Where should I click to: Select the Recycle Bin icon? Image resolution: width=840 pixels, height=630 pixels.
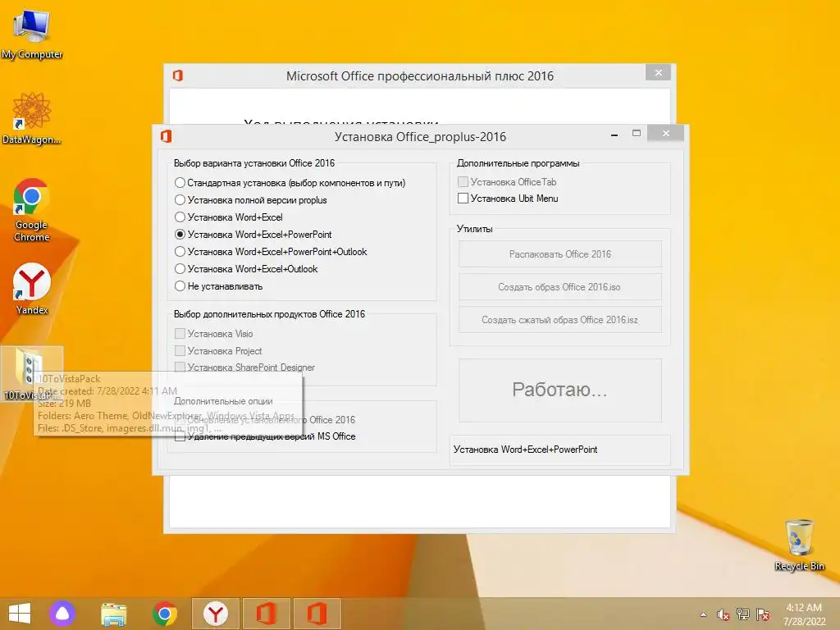click(799, 545)
